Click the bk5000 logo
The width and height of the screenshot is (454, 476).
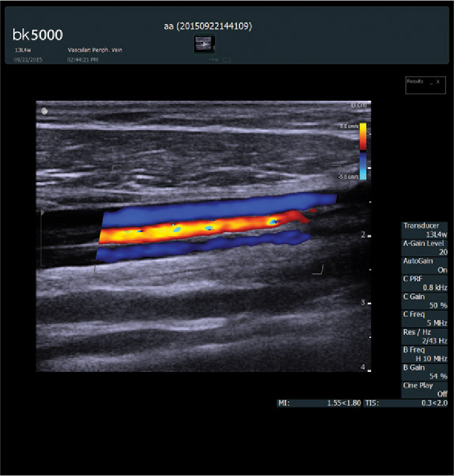point(37,35)
